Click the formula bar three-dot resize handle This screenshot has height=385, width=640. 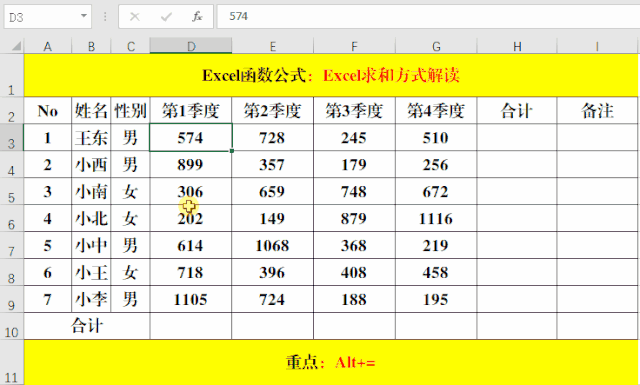click(105, 16)
